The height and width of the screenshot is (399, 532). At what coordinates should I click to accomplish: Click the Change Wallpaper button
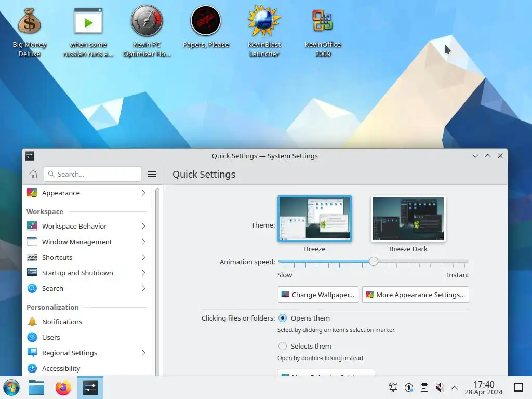(x=318, y=295)
